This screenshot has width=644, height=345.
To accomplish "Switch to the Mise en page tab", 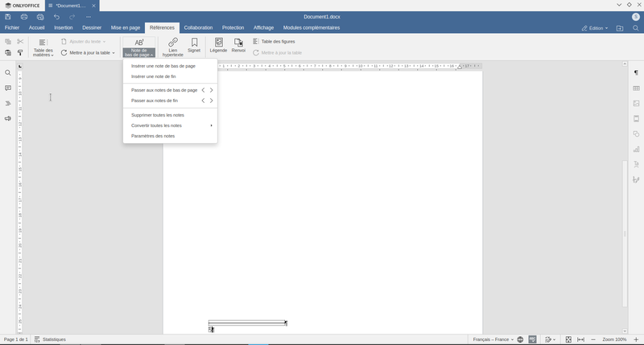I will [x=125, y=27].
